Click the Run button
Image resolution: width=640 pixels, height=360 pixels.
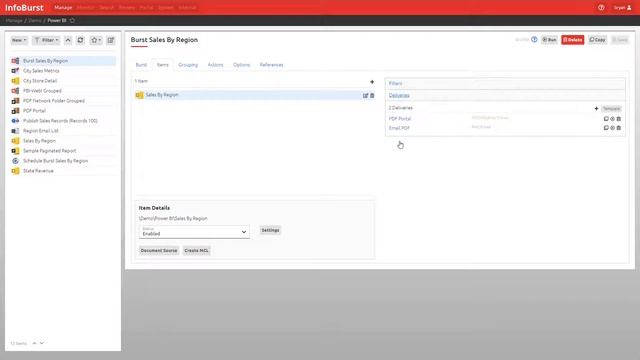pos(549,40)
